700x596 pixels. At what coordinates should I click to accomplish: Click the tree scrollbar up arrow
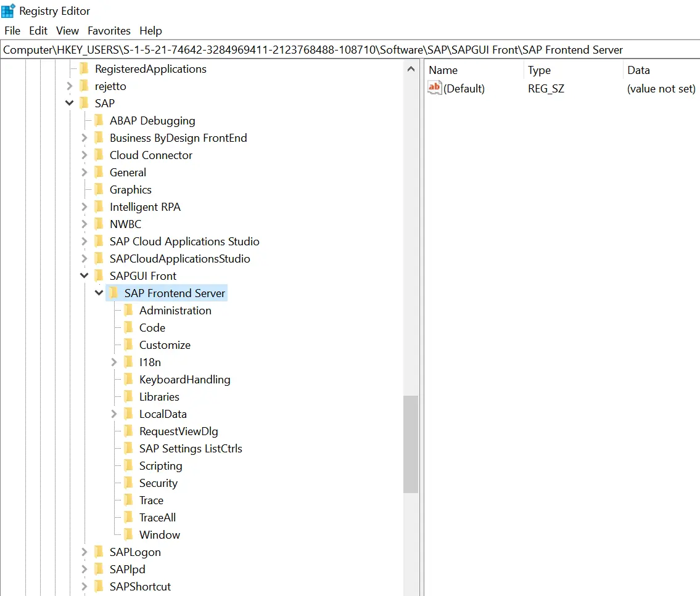411,68
